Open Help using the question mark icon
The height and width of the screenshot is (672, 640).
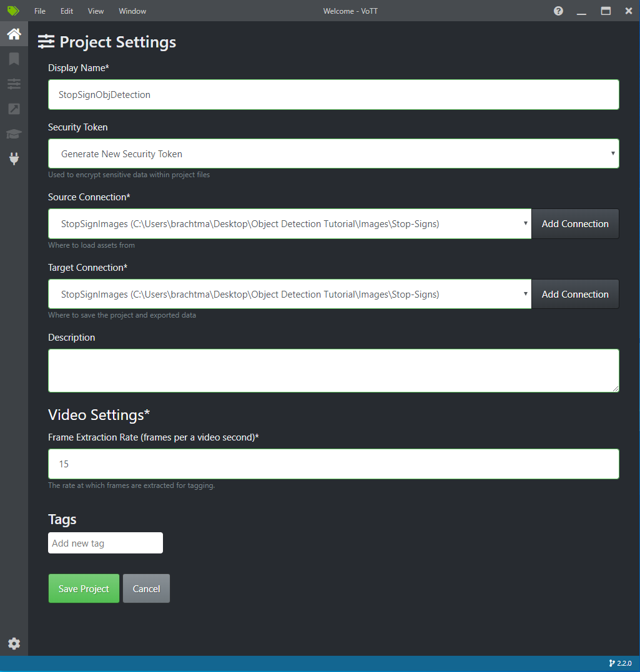click(558, 11)
